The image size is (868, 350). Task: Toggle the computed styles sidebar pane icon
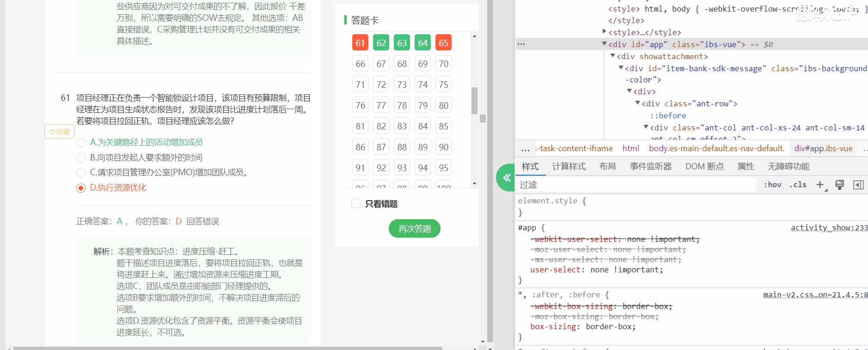click(858, 185)
